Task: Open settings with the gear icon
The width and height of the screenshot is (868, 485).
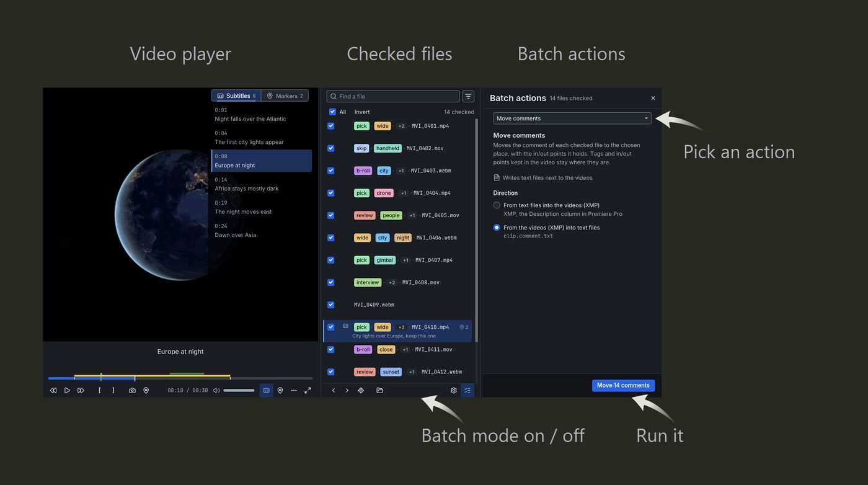Action: point(454,390)
